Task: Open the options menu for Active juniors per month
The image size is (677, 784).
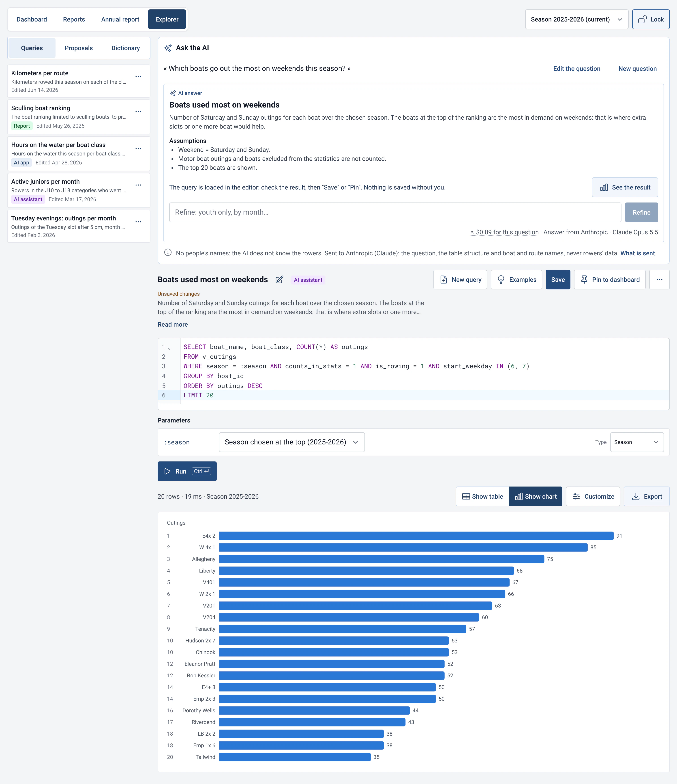Action: tap(138, 185)
